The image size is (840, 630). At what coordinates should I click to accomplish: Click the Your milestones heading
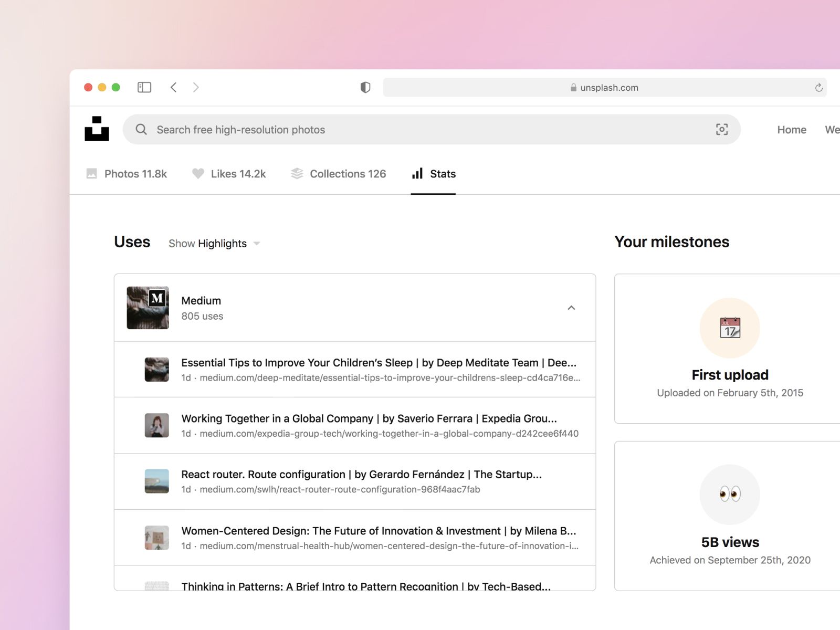671,242
